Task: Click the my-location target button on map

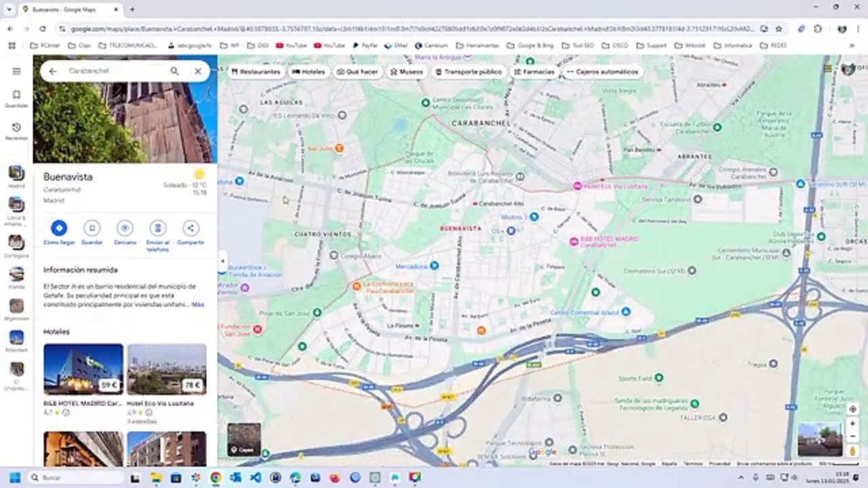Action: (852, 409)
